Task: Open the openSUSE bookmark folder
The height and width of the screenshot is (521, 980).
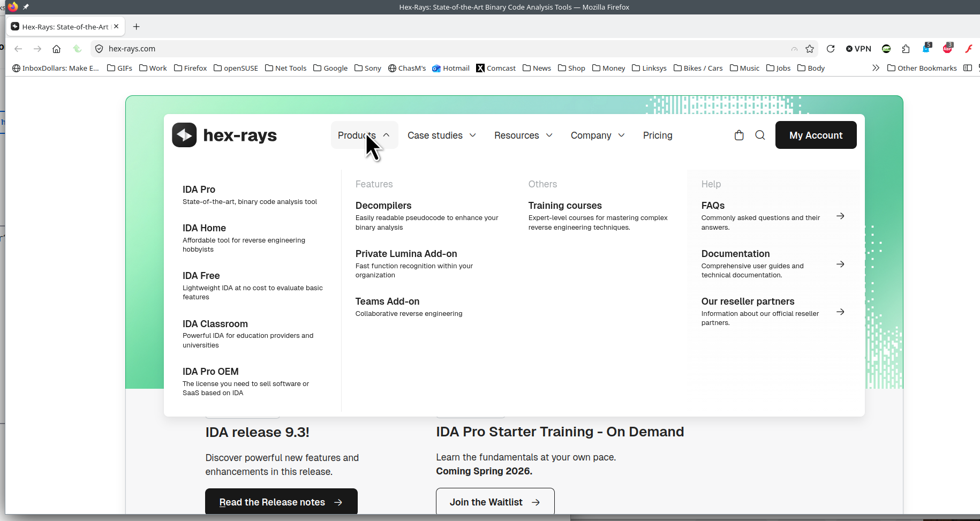Action: coord(236,68)
